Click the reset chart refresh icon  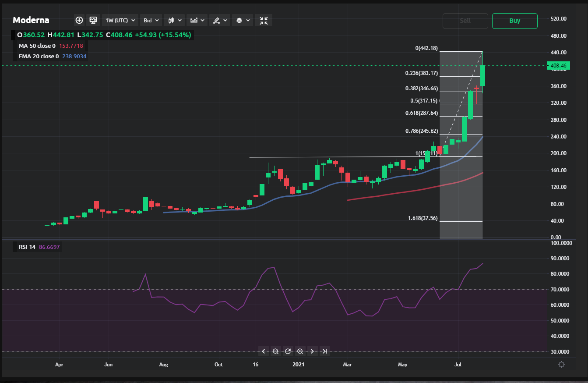[288, 351]
